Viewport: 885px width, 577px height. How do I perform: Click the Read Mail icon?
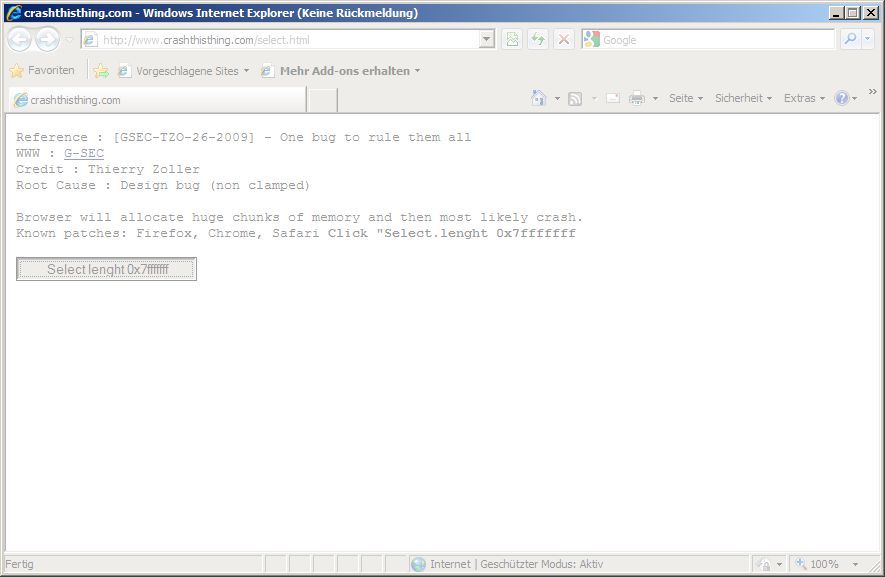click(x=613, y=98)
